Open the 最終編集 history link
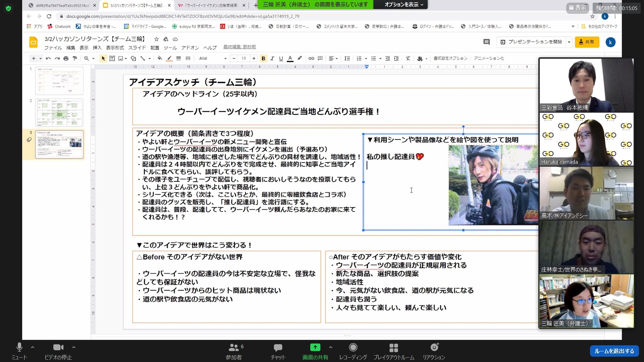This screenshot has height=362, width=644. click(240, 47)
